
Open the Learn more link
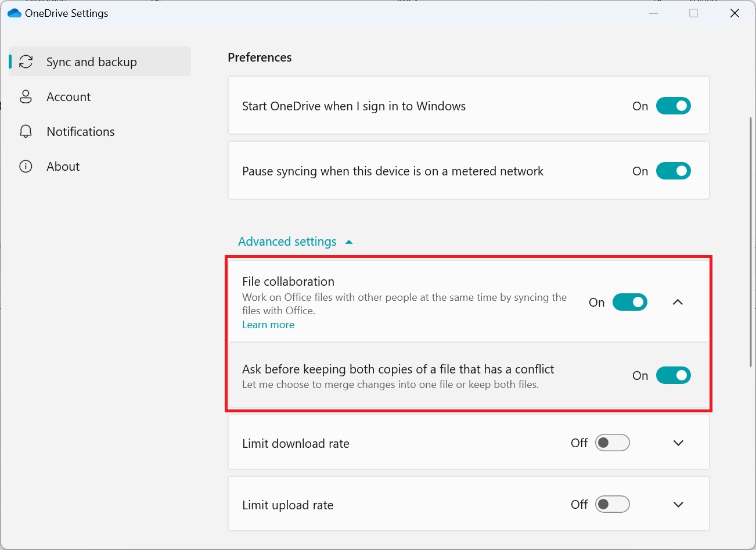268,325
